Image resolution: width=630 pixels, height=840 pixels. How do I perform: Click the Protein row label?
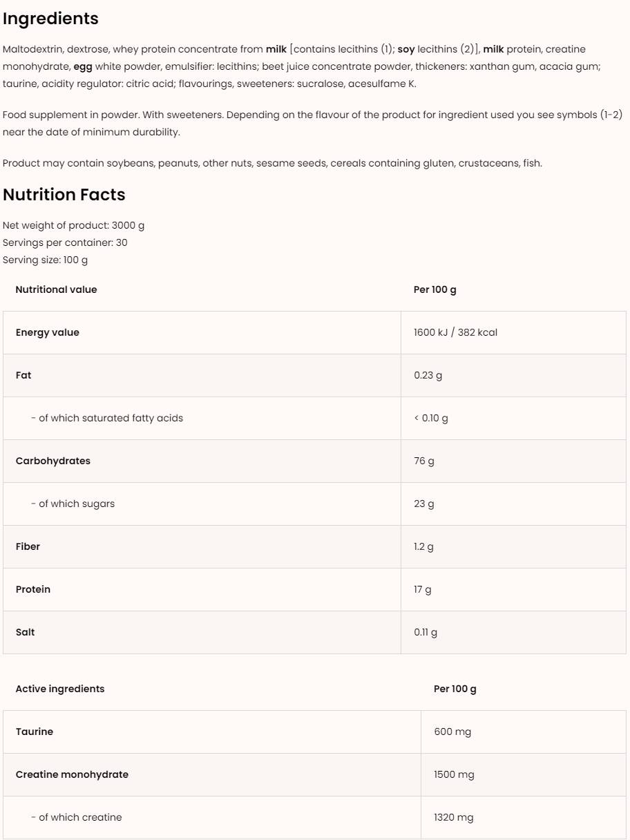tap(33, 589)
